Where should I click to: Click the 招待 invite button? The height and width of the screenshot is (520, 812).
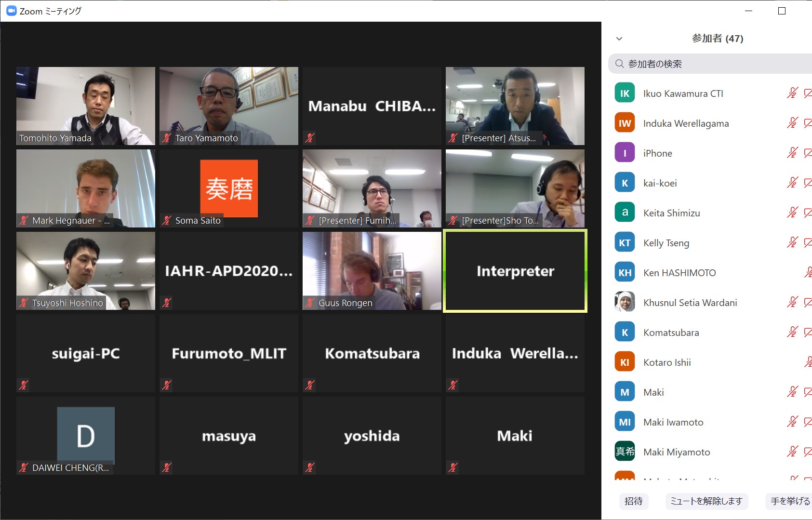634,501
